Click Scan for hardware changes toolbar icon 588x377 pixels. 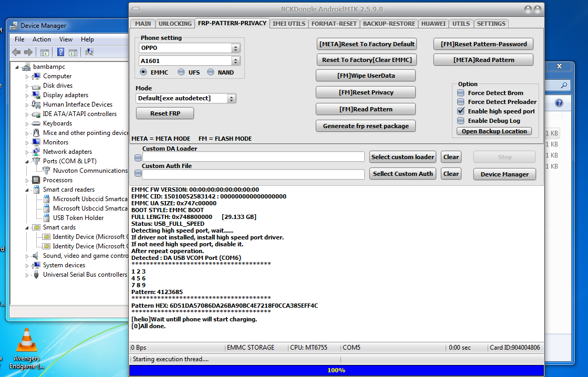[89, 52]
